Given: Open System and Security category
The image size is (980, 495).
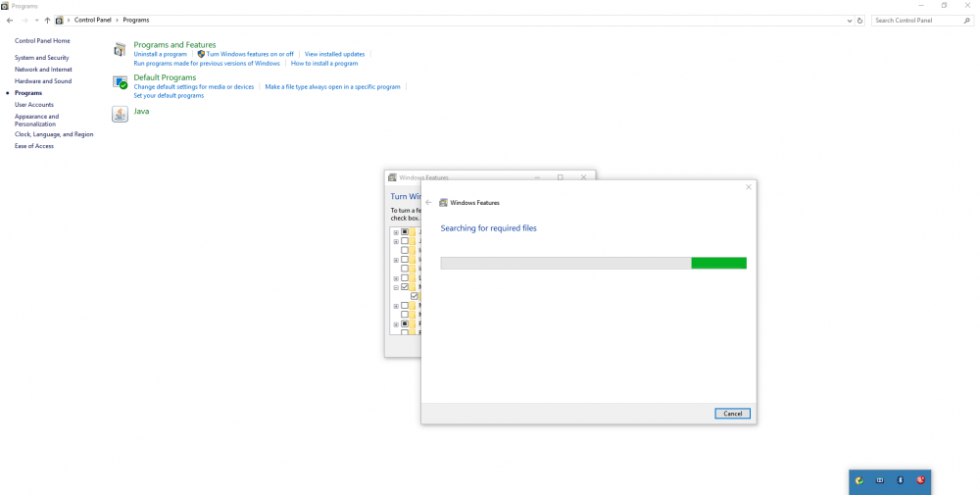Looking at the screenshot, I should 42,58.
